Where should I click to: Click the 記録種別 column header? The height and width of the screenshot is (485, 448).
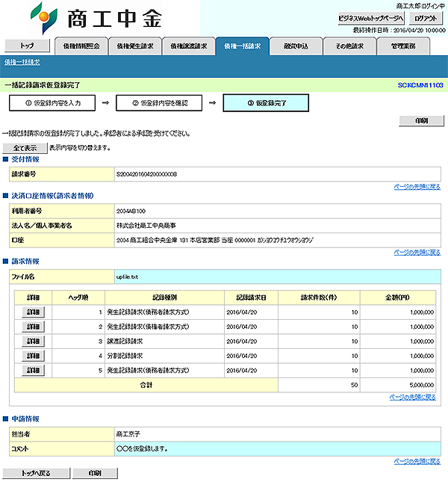pos(165,297)
